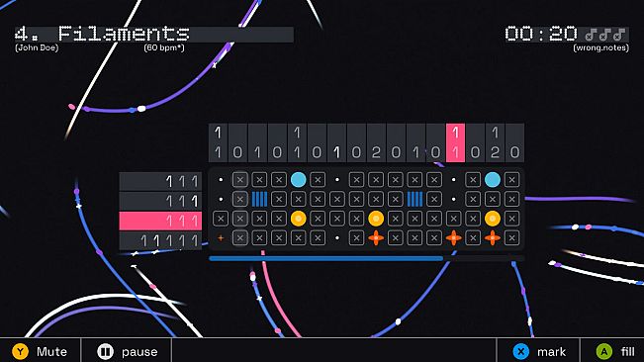Select the second blue striped bars note
This screenshot has height=362, width=644.
(414, 199)
